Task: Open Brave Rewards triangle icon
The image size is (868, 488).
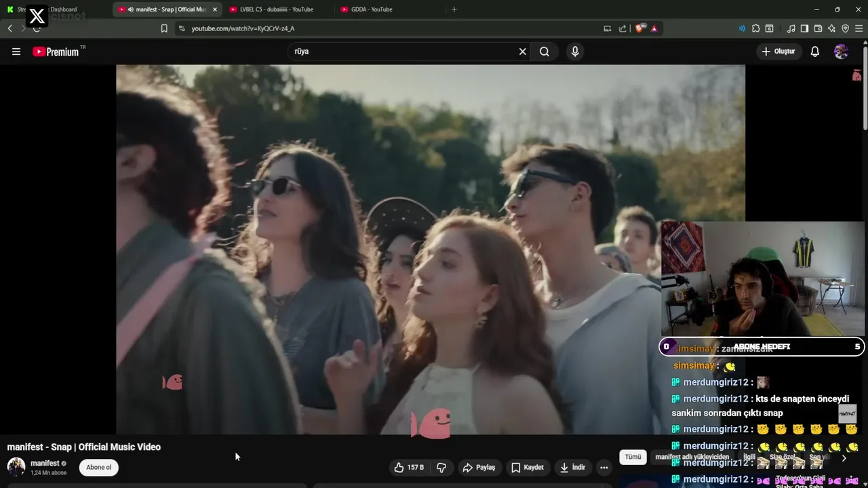Action: (x=654, y=28)
